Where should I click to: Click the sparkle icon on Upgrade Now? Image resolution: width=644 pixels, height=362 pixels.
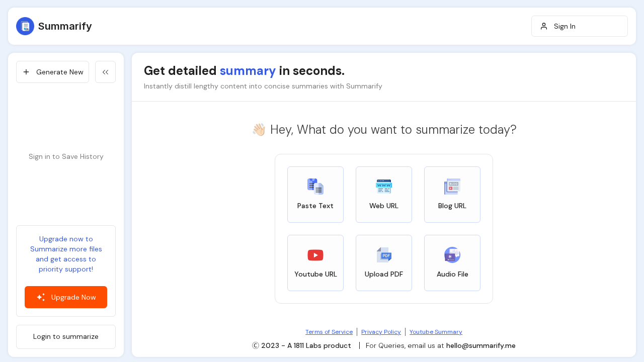pyautogui.click(x=41, y=297)
